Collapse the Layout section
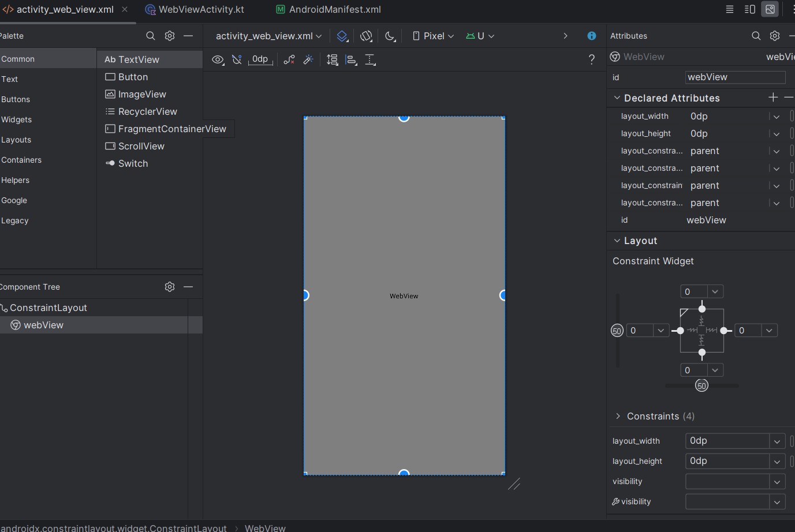 pyautogui.click(x=617, y=241)
